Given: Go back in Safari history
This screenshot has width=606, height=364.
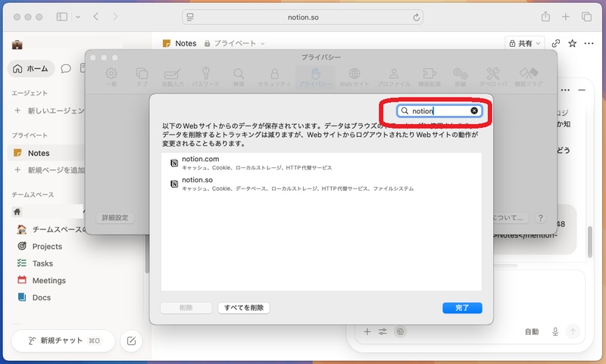Looking at the screenshot, I should point(96,17).
